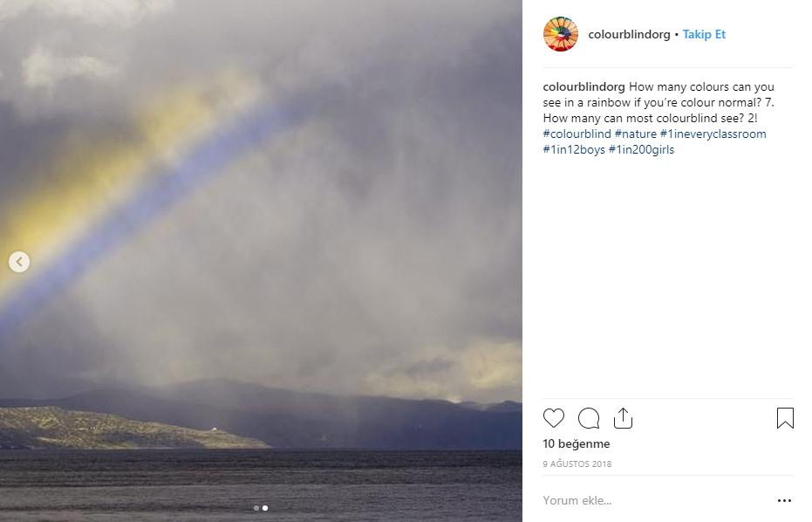This screenshot has width=812, height=522.
Task: Open the #1ineveryclassroom hashtag
Action: (713, 134)
